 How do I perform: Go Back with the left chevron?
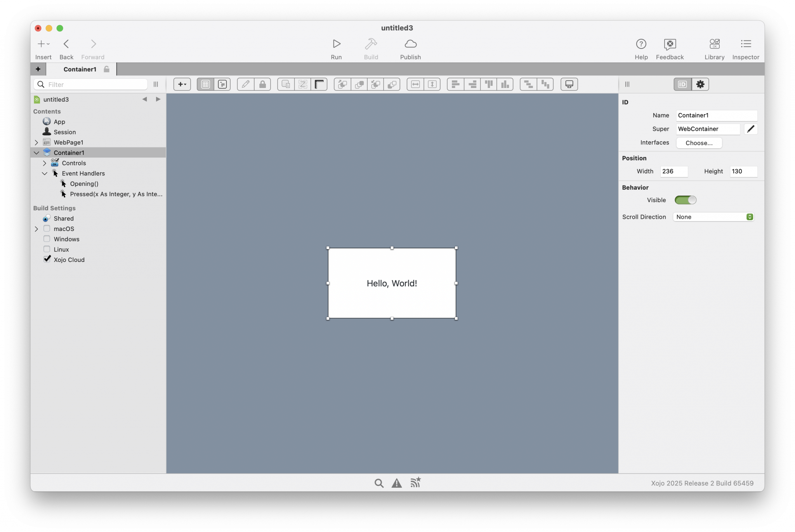tap(66, 44)
